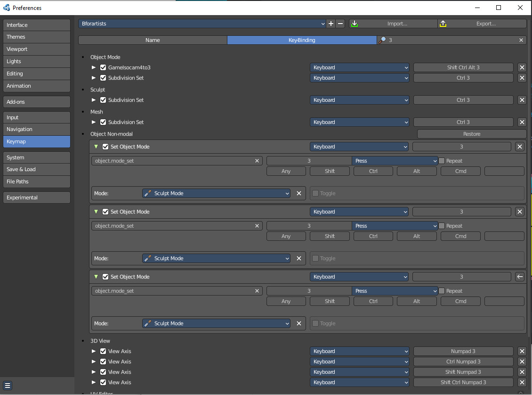532x395 pixels.
Task: Toggle Shift modifier in first Set Object Mode
Action: [x=330, y=171]
